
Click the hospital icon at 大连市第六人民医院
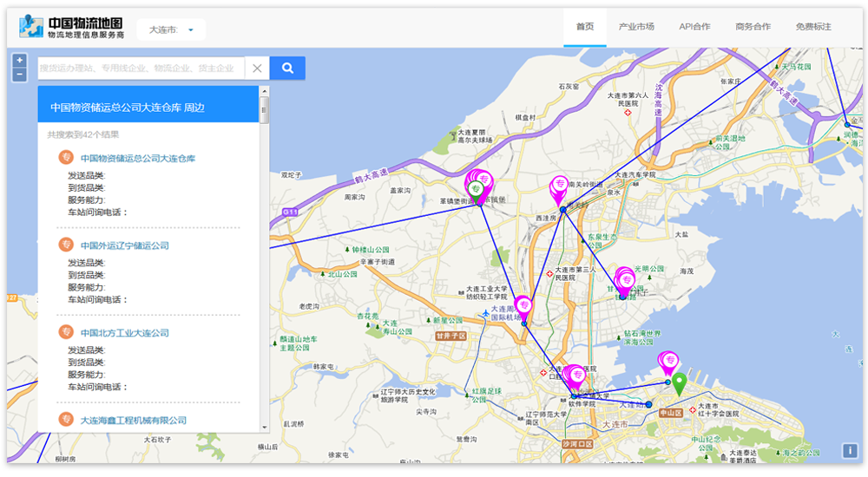[x=628, y=113]
